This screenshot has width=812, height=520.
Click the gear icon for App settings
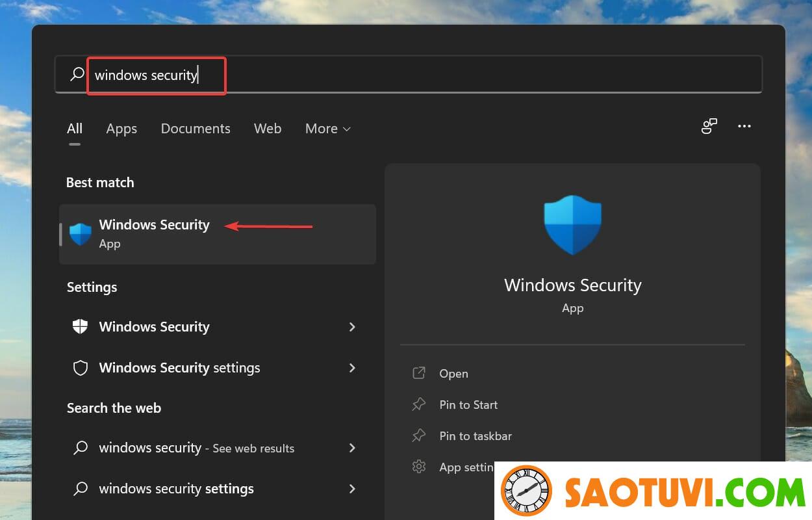pyautogui.click(x=419, y=467)
